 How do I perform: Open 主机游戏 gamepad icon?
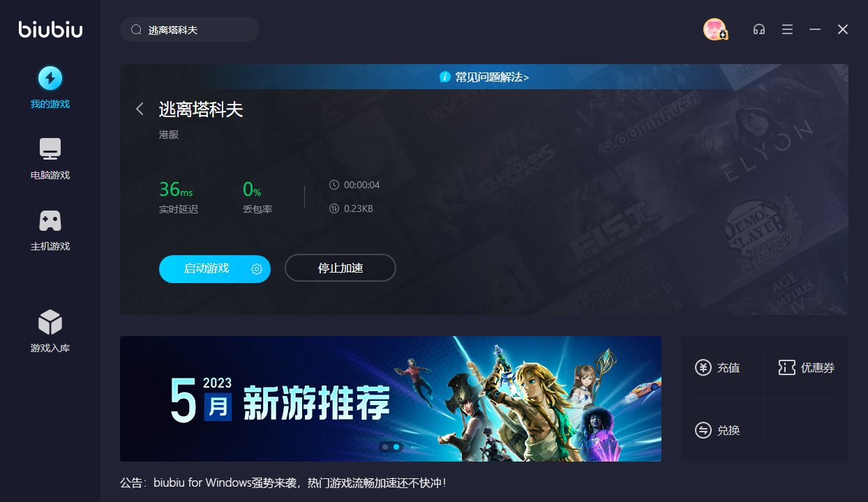click(x=50, y=221)
